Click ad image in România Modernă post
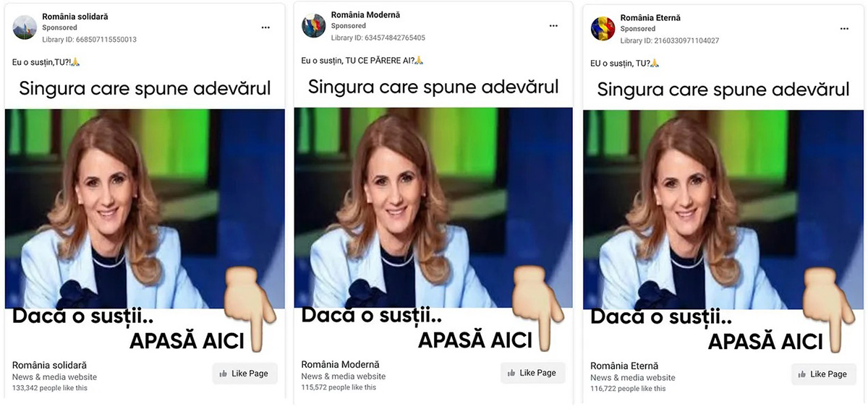The width and height of the screenshot is (868, 414). 433,208
